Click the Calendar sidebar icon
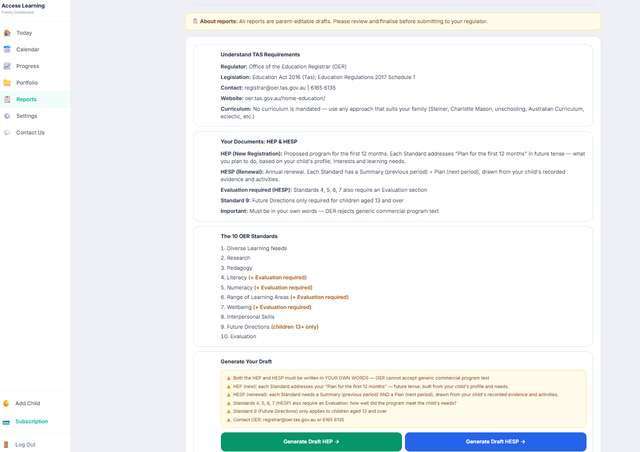Viewport: 640px width, 452px height. 7,49
